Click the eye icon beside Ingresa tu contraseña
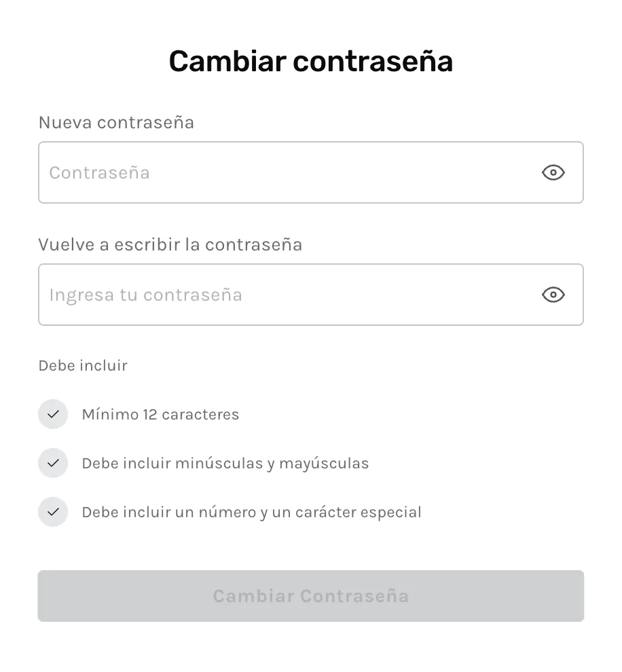 [553, 295]
